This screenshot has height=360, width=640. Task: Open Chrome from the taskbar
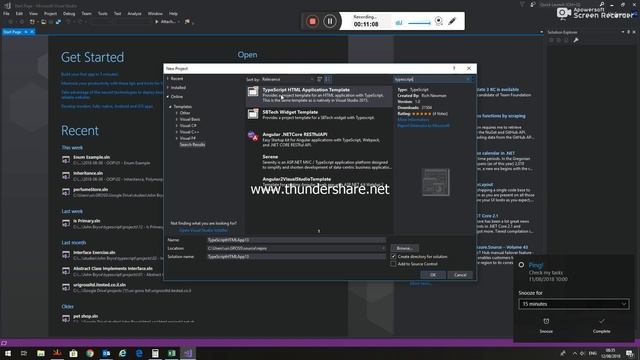pos(90,353)
